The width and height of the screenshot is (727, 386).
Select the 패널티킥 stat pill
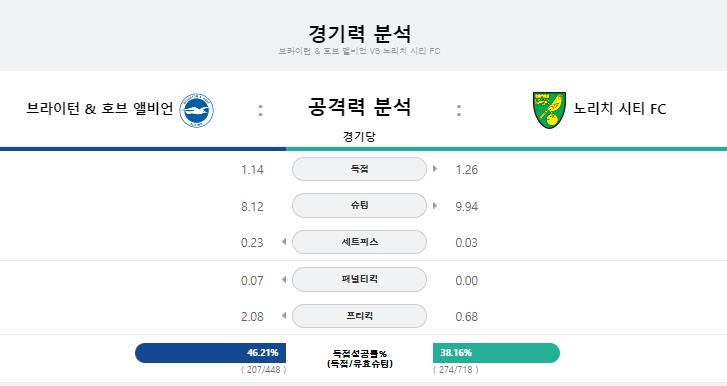coord(359,279)
